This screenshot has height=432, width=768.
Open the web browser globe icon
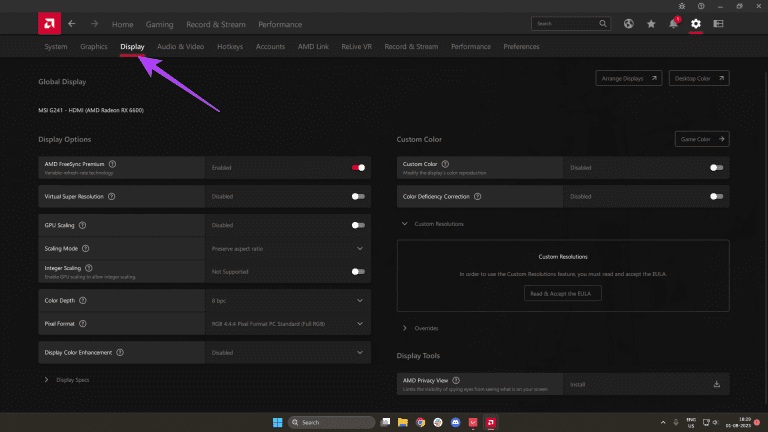coord(628,24)
